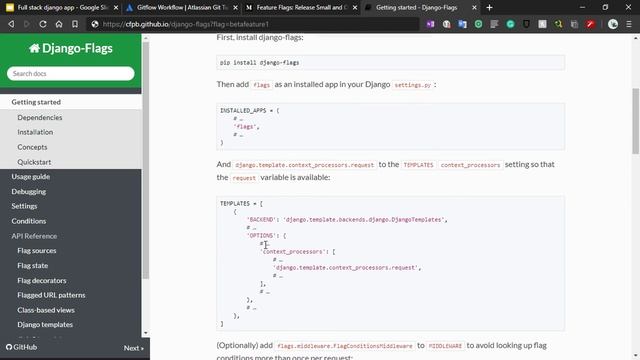Select Getting started - Django-Flags tab
This screenshot has width=640, height=360.
point(420,7)
